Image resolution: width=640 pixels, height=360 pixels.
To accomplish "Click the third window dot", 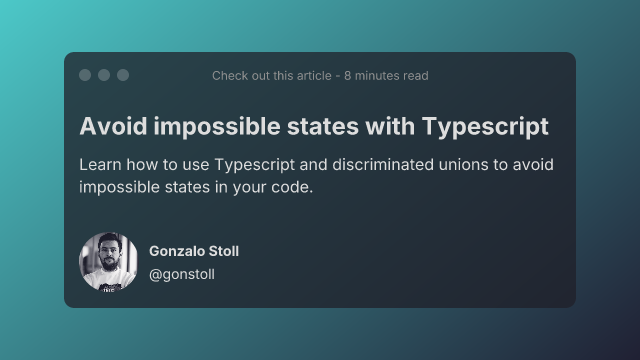I will 123,75.
